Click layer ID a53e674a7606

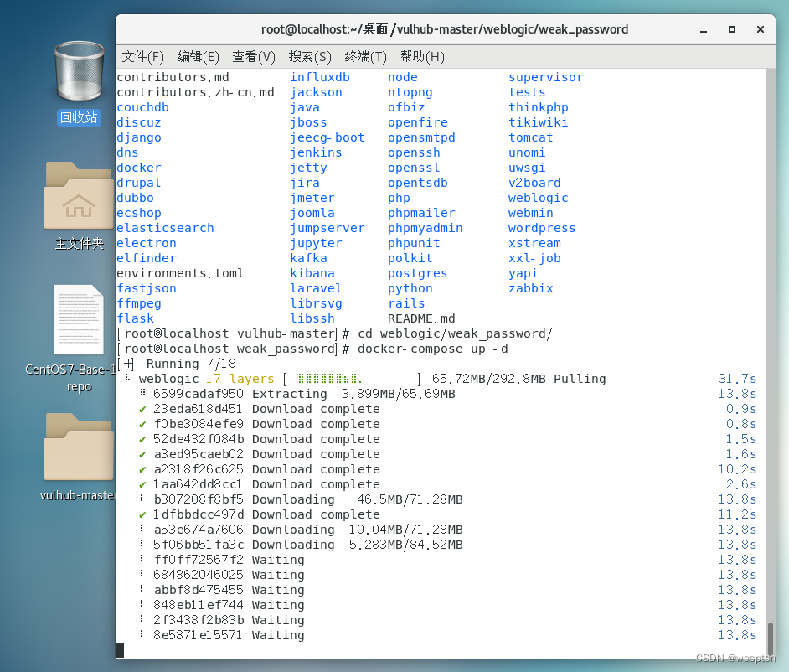tap(198, 530)
